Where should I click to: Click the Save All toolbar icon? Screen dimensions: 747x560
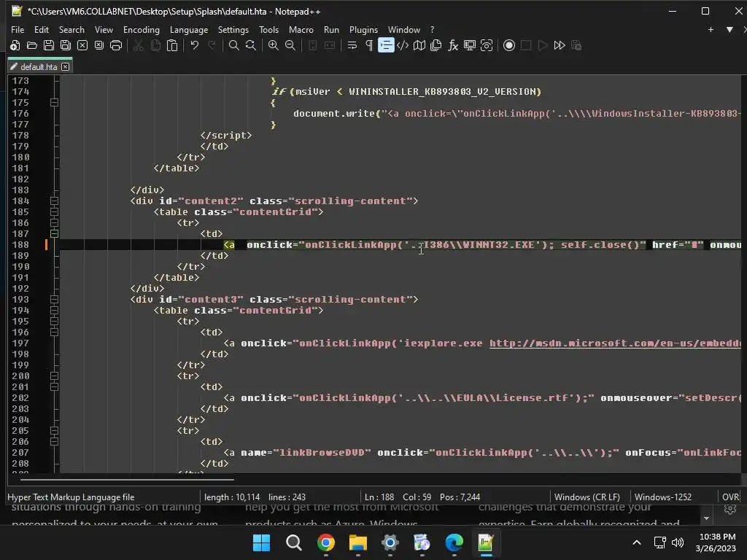click(65, 45)
